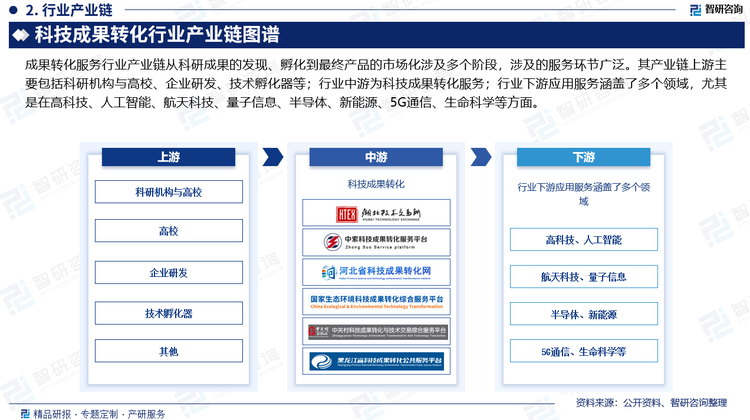Select the 高科技、人工智能 box
This screenshot has width=750, height=420.
pyautogui.click(x=583, y=240)
